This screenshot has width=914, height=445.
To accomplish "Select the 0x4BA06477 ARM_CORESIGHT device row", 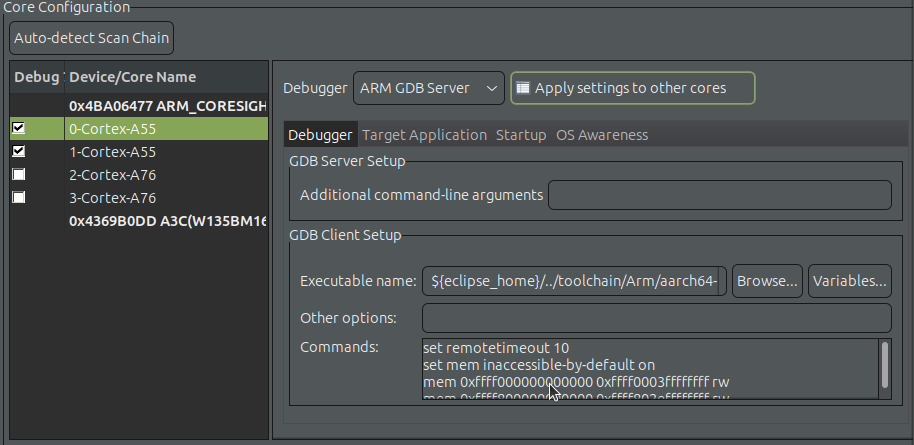I will click(x=167, y=105).
